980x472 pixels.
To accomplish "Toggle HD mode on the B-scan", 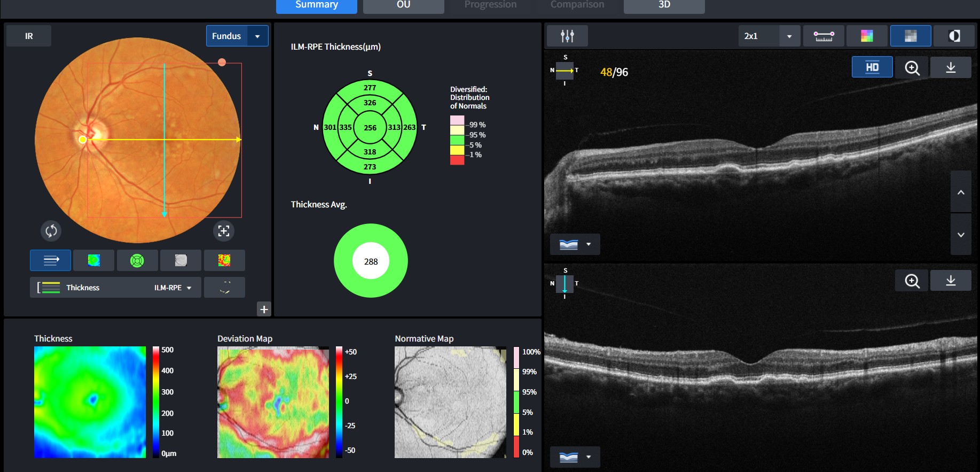I will (872, 67).
